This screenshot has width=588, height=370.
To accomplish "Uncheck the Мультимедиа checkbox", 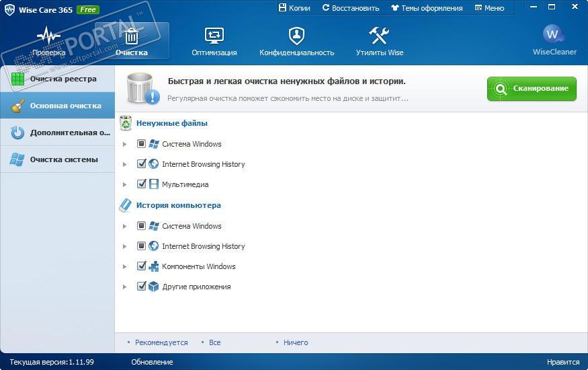I will point(141,184).
